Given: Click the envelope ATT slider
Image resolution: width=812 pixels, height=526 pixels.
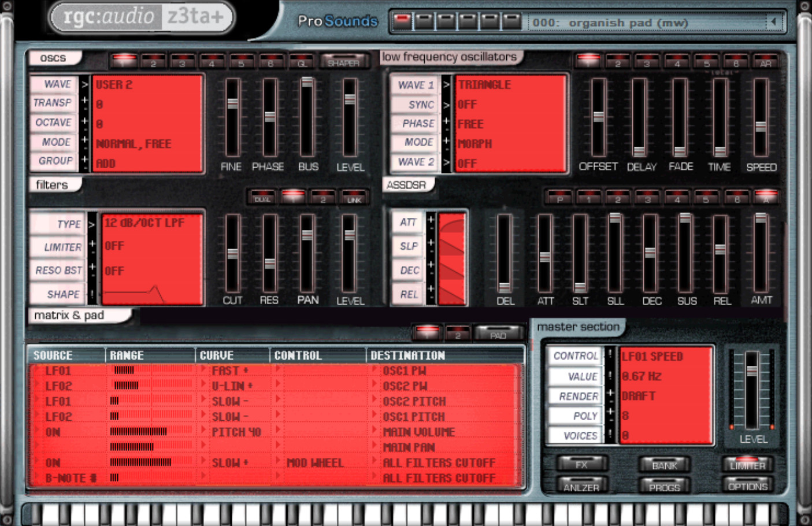Looking at the screenshot, I should (x=545, y=253).
